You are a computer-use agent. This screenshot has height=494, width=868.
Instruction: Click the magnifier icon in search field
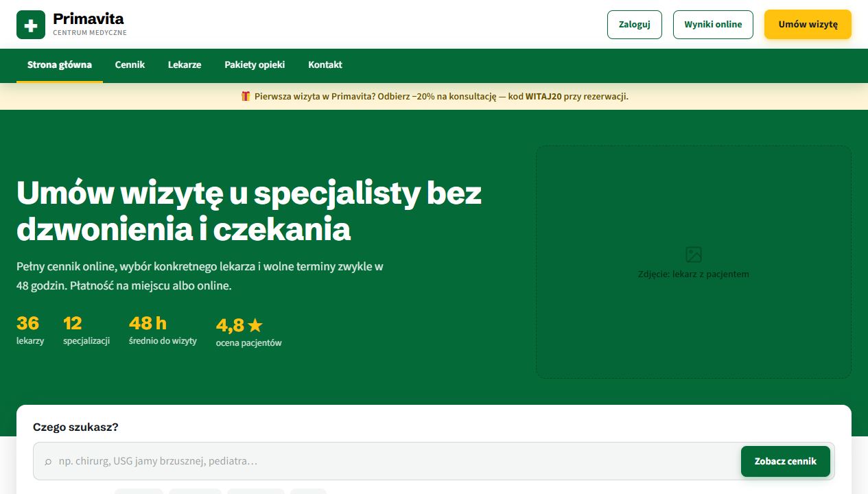click(48, 462)
